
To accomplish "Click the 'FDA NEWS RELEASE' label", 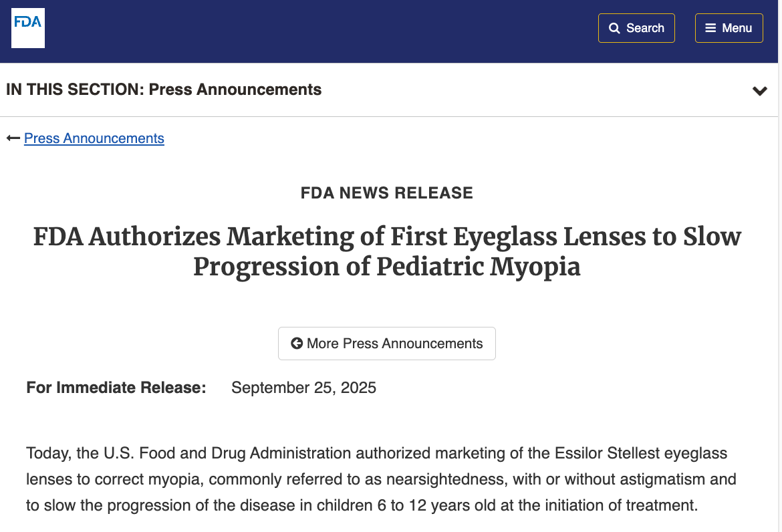I will pos(387,193).
